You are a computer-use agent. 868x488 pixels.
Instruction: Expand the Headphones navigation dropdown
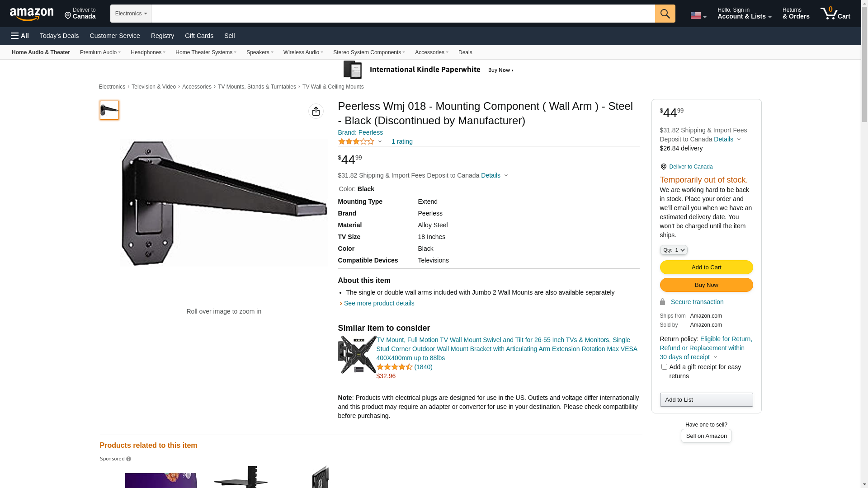pos(148,52)
